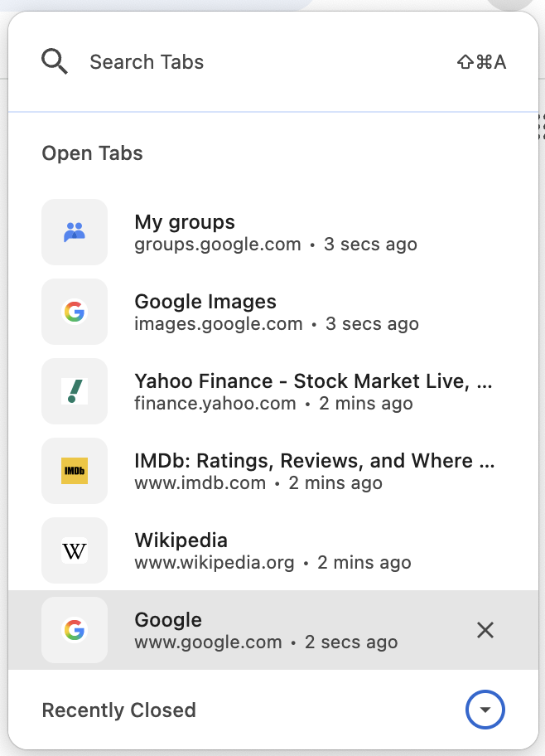Image resolution: width=545 pixels, height=756 pixels.
Task: Click the finance.yahoo.com URL text
Action: pos(215,404)
